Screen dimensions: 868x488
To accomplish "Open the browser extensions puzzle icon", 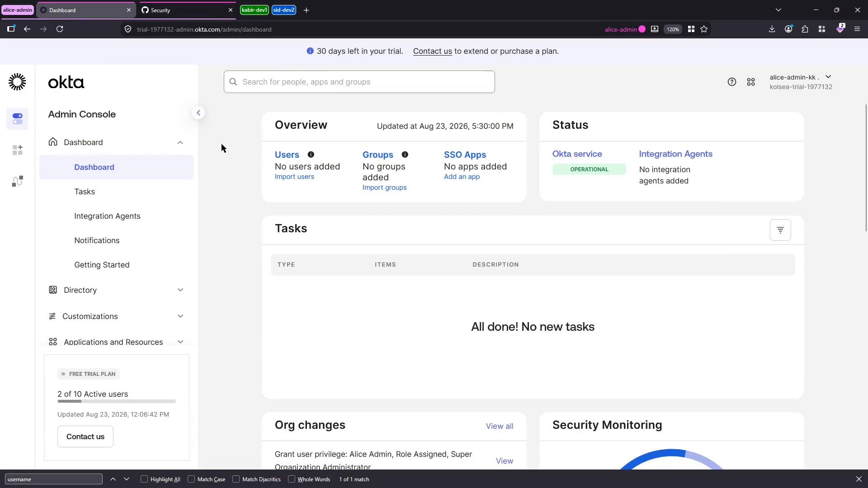I will (x=805, y=29).
